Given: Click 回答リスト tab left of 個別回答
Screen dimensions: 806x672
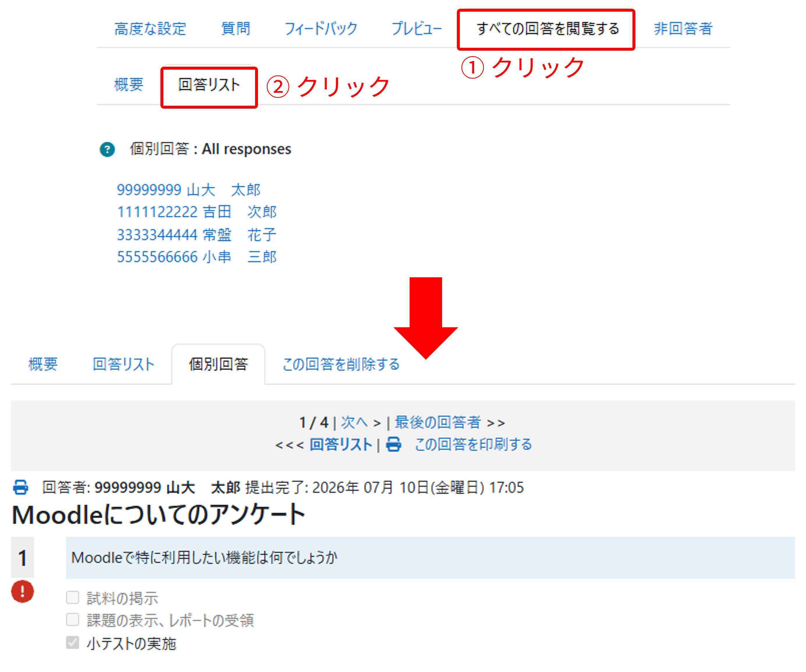Looking at the screenshot, I should 123,364.
